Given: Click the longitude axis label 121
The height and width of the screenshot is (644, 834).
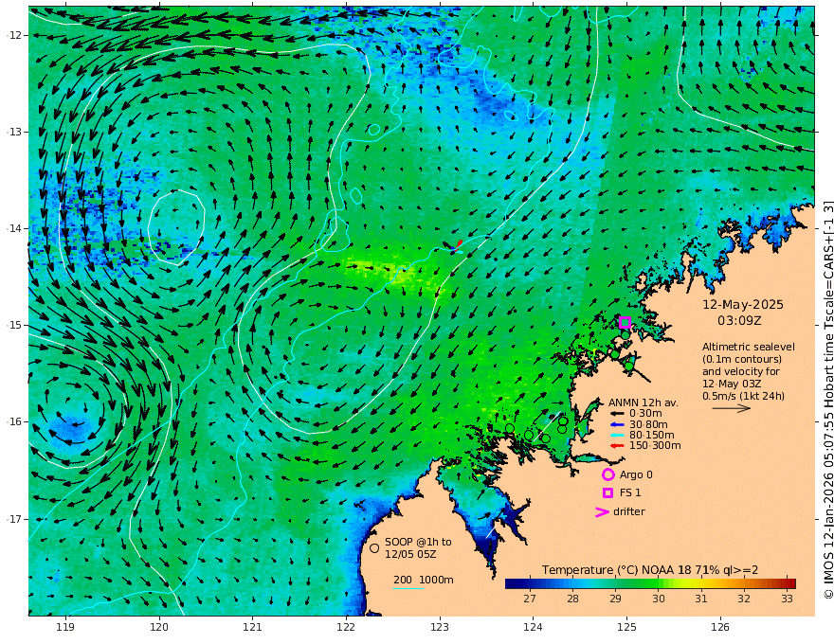Looking at the screenshot, I should (x=253, y=628).
